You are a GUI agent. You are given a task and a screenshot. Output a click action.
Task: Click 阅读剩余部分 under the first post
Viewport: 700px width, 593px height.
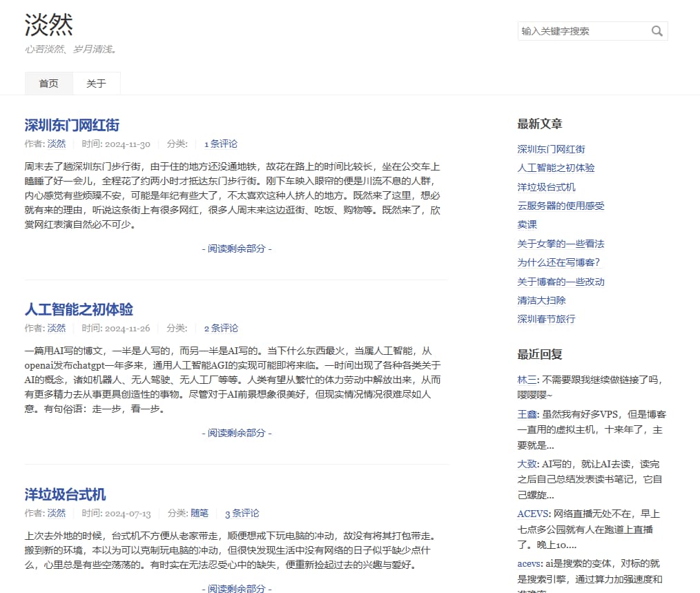pyautogui.click(x=237, y=249)
